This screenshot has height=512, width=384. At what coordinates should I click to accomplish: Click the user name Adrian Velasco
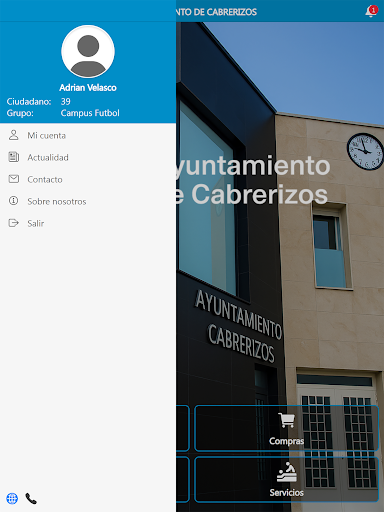tap(88, 88)
